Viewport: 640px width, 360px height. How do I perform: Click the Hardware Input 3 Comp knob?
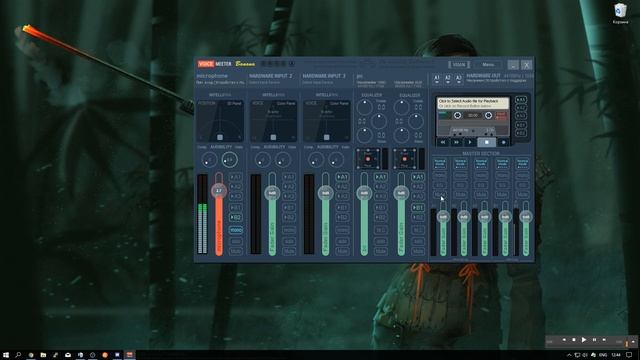coord(316,160)
